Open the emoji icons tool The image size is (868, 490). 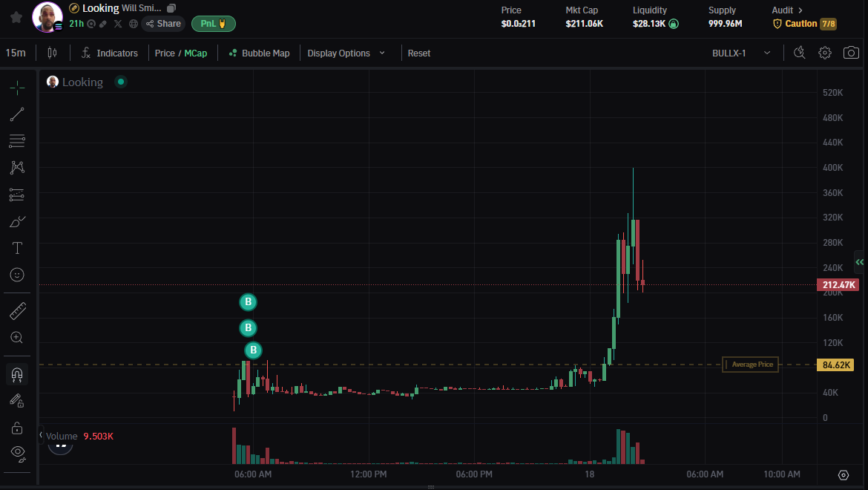(17, 275)
